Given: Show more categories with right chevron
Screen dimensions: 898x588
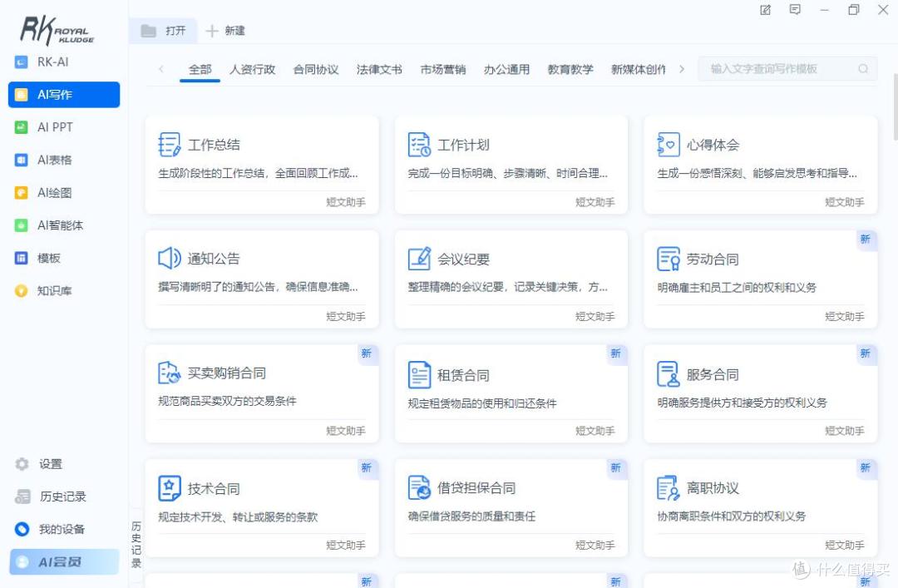Looking at the screenshot, I should pos(682,69).
